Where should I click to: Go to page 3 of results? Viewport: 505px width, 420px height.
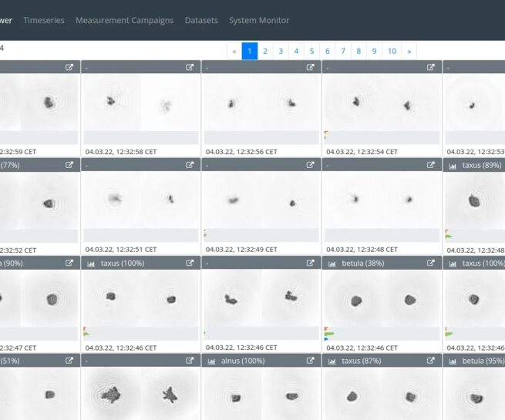tap(281, 51)
